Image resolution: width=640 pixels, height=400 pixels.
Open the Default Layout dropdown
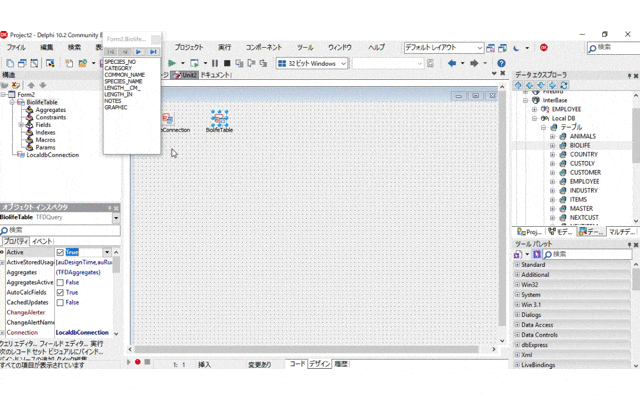pyautogui.click(x=480, y=48)
